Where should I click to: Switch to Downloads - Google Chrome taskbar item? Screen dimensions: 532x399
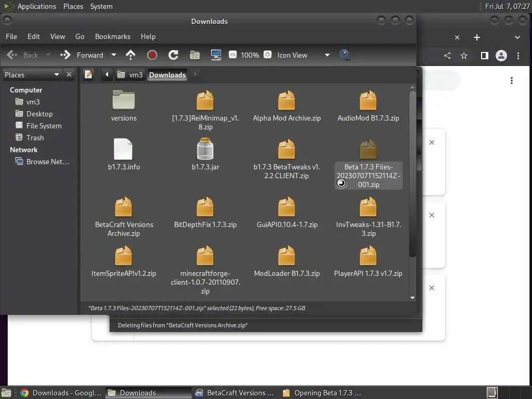(61, 393)
